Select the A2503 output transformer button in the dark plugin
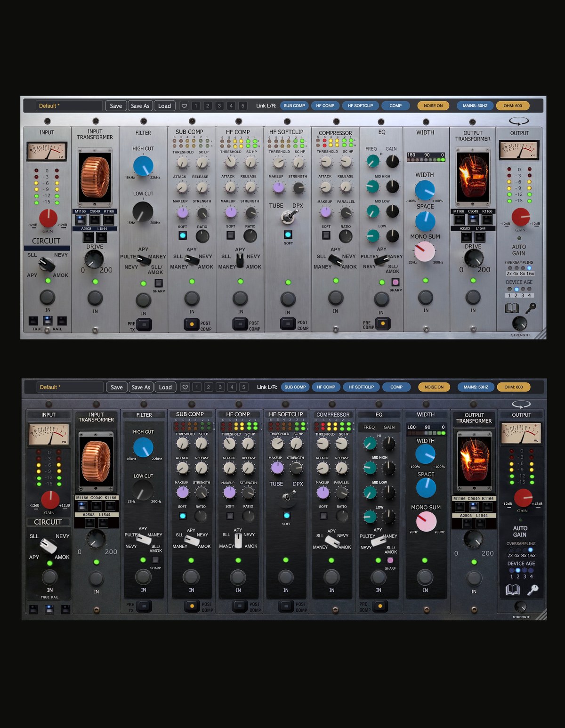 click(466, 523)
